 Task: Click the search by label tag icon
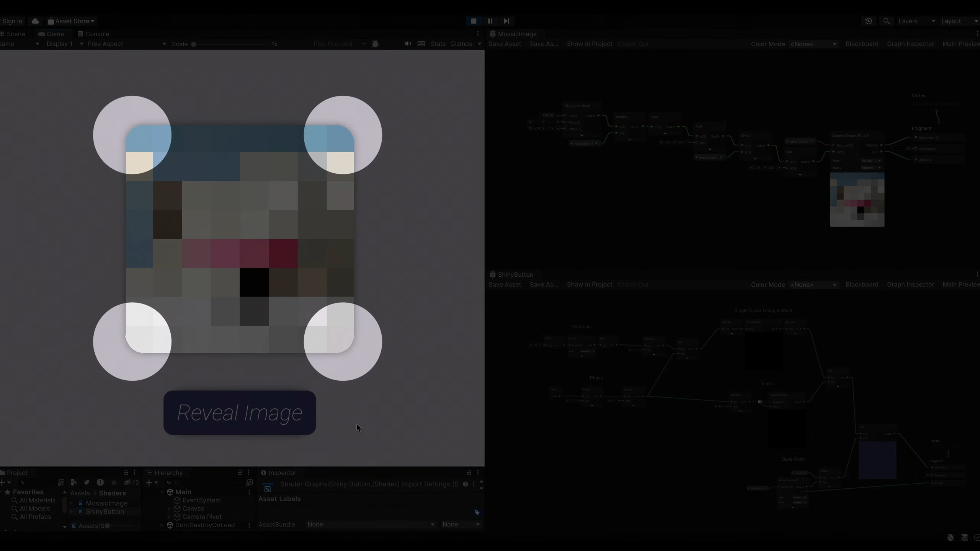(87, 483)
